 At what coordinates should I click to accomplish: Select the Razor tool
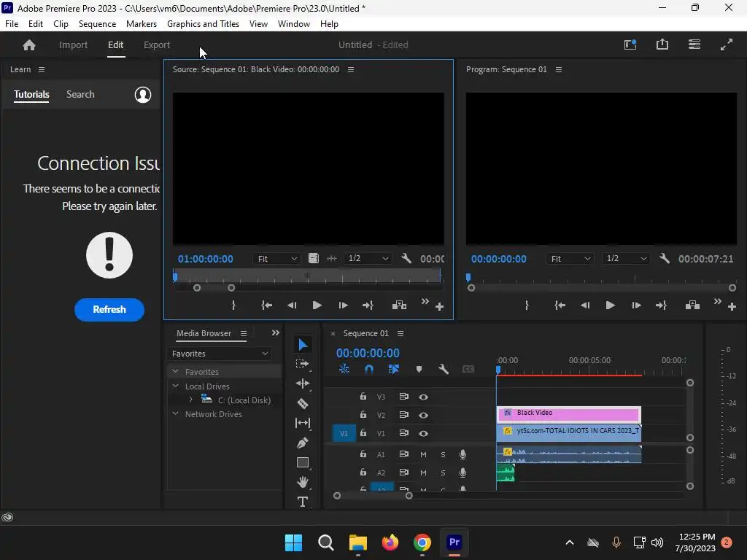point(303,403)
